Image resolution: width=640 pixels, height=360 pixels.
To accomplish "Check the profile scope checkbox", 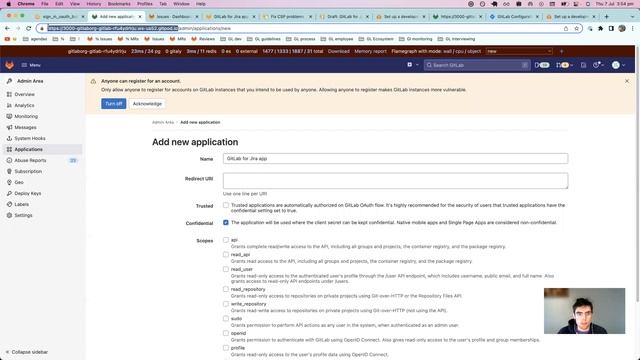I will click(x=226, y=348).
